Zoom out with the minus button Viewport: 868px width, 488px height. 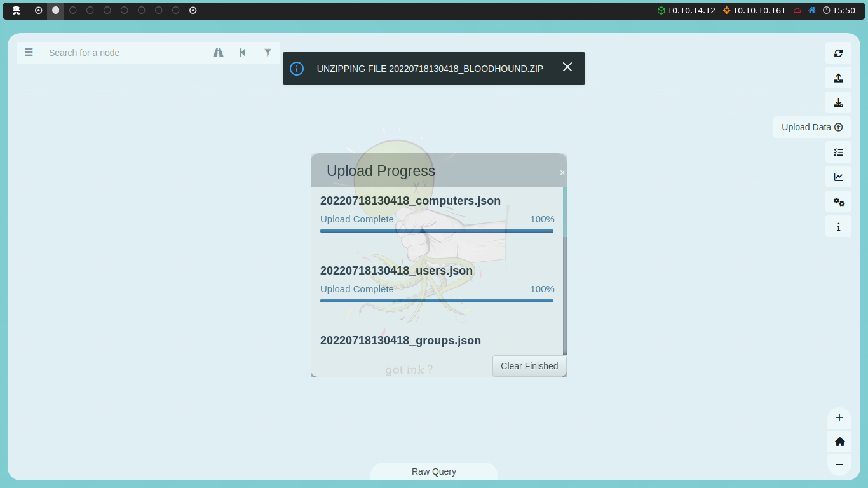839,464
